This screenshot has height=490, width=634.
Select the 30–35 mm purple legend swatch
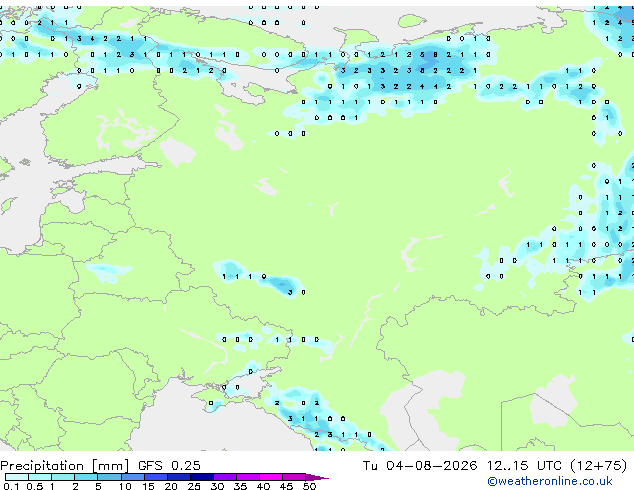coord(225,477)
